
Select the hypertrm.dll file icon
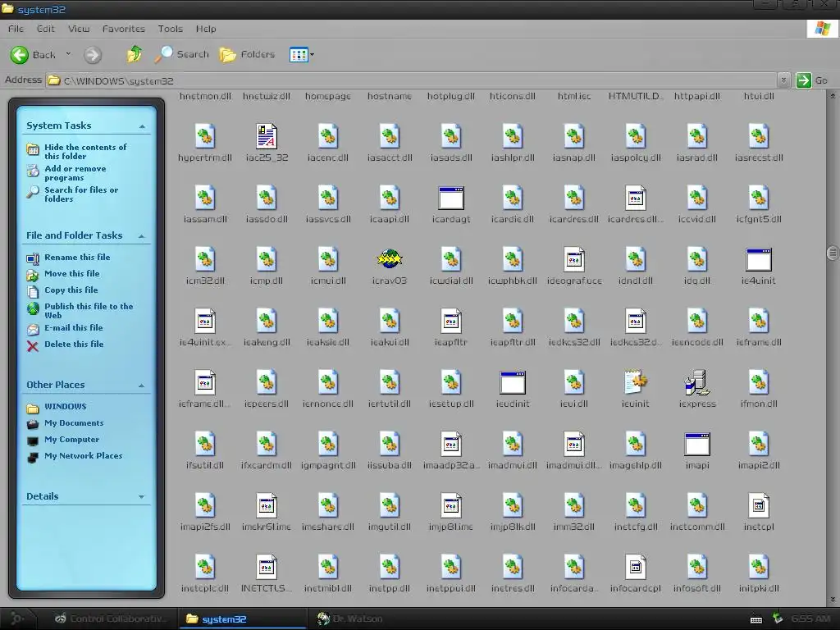[x=204, y=136]
